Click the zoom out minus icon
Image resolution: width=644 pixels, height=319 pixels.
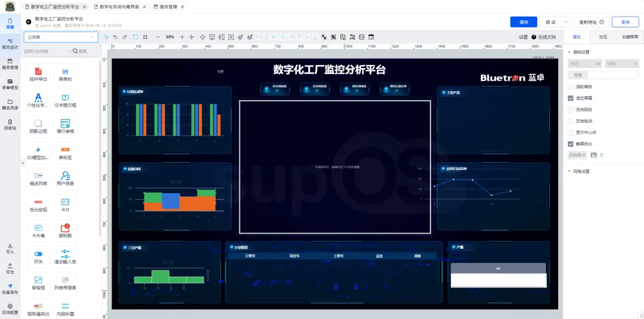pyautogui.click(x=157, y=37)
